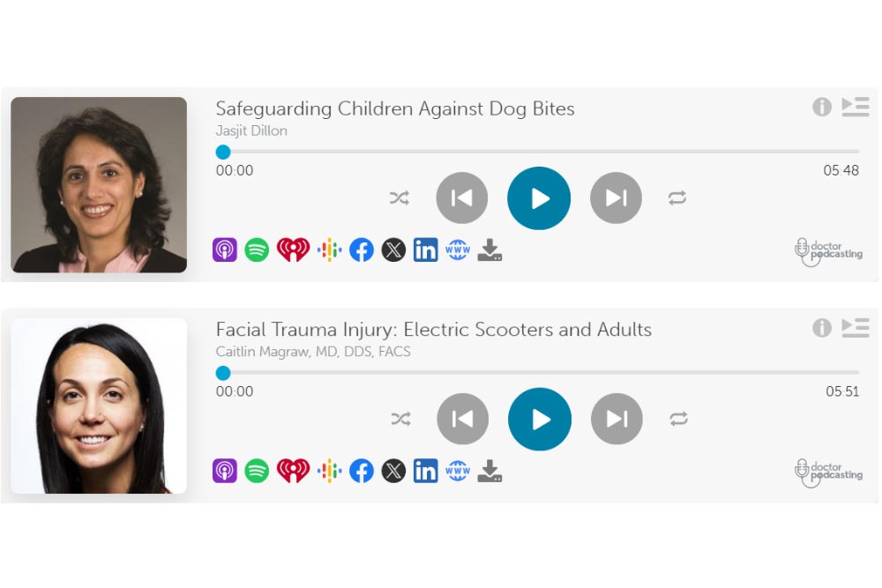Click the Facial Trauma Injury episode title
882x588 pixels.
tap(433, 330)
